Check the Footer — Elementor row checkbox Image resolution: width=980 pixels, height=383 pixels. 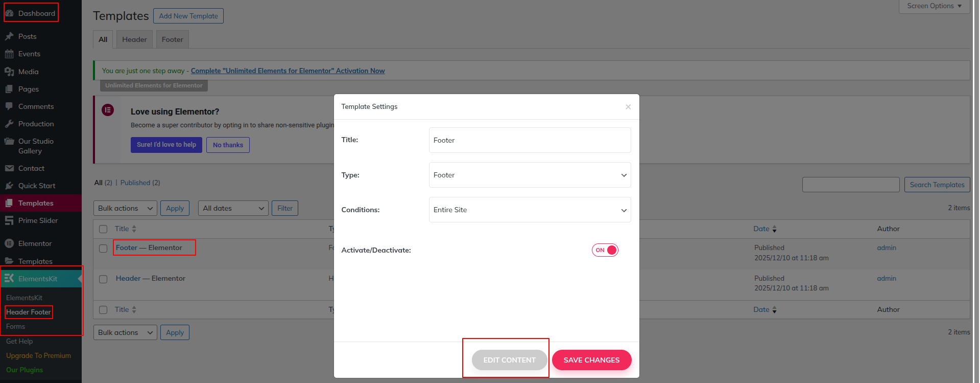pos(103,249)
